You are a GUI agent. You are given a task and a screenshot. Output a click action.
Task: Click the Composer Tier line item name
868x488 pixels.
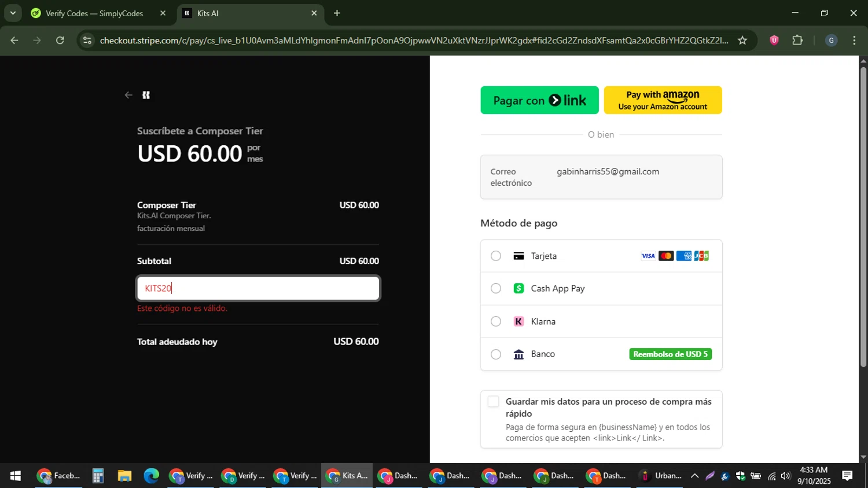pos(167,205)
